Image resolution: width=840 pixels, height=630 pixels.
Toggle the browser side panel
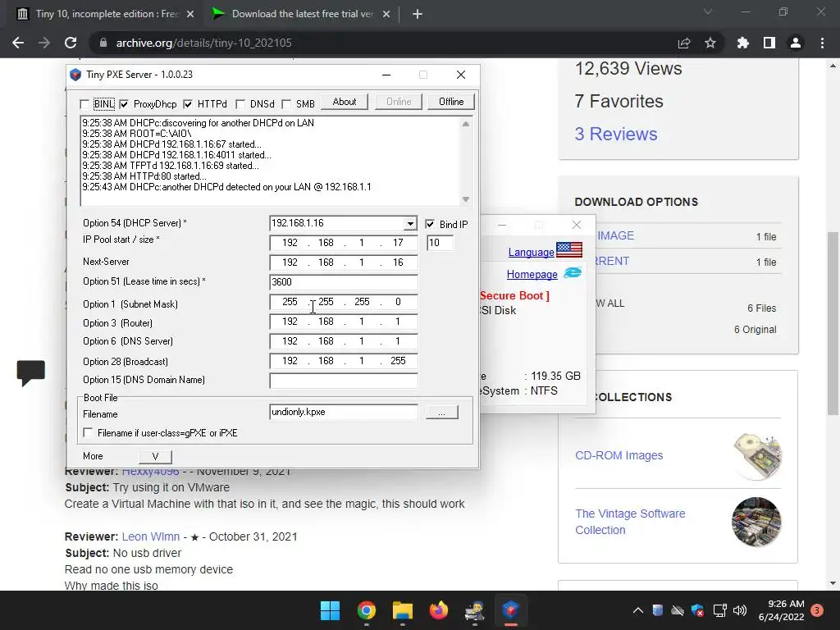pos(769,43)
